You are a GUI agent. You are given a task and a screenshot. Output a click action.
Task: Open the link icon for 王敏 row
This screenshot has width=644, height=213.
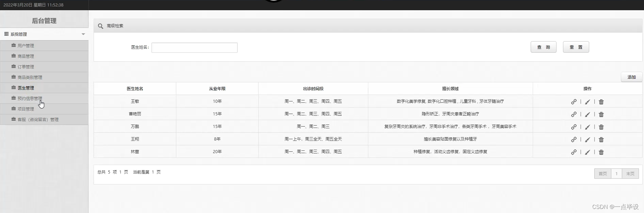(574, 102)
